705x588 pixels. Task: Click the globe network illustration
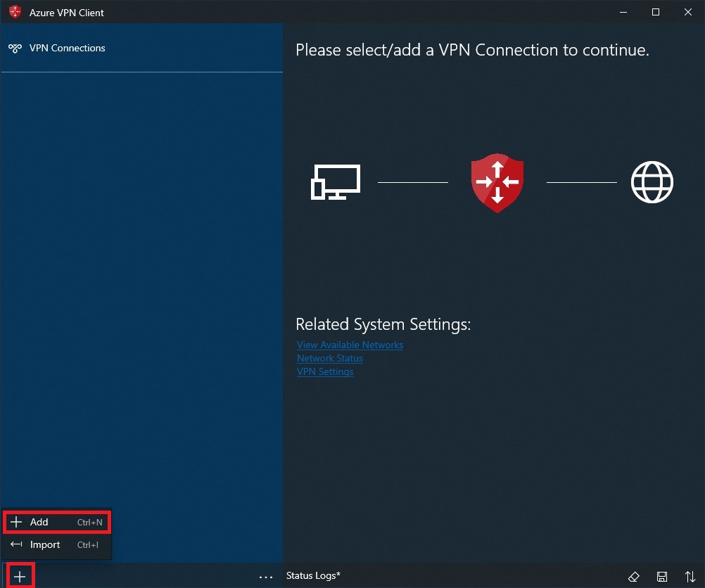(x=652, y=181)
